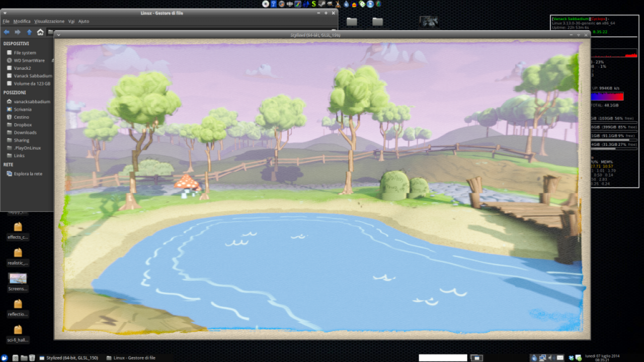Click the volume speaker tray icon
This screenshot has width=644, height=362.
point(551,358)
